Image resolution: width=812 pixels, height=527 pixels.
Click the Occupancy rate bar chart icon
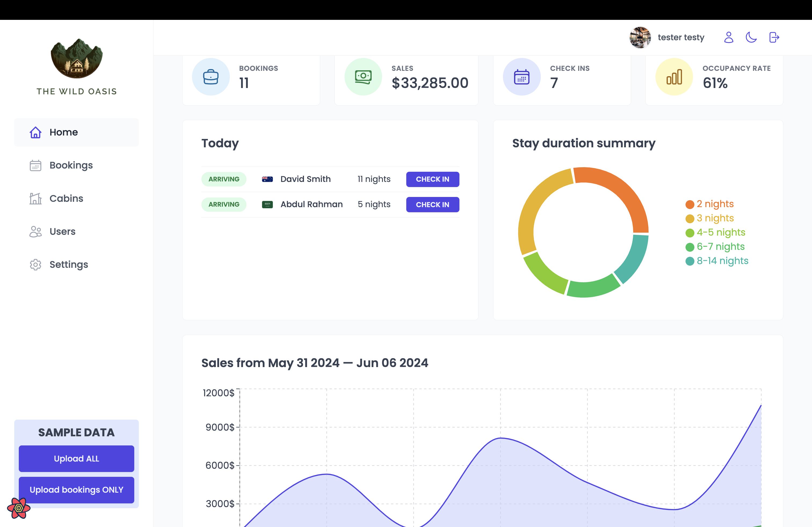tap(674, 77)
